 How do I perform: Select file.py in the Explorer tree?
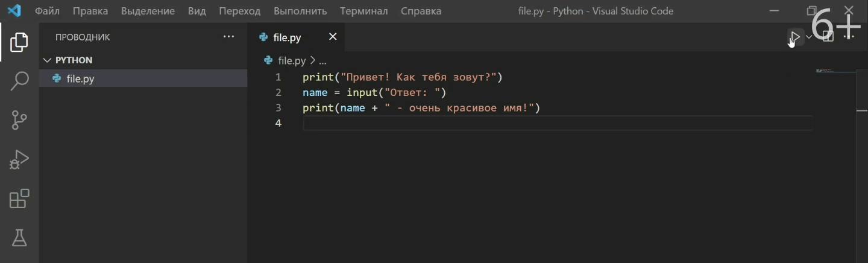143,78
